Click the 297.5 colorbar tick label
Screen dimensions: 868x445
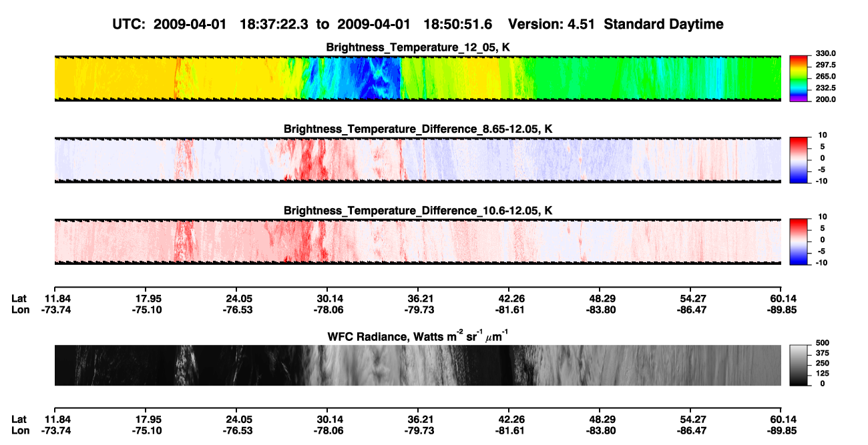[x=825, y=65]
